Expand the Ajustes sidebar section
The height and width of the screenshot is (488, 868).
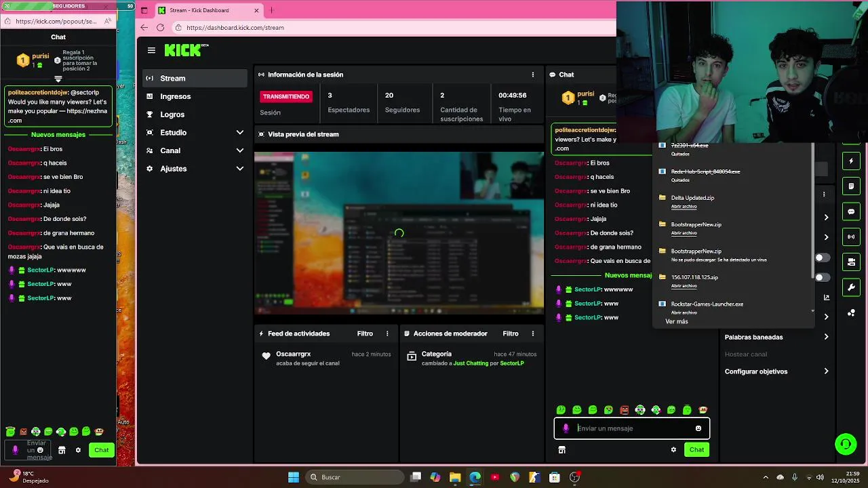point(195,168)
